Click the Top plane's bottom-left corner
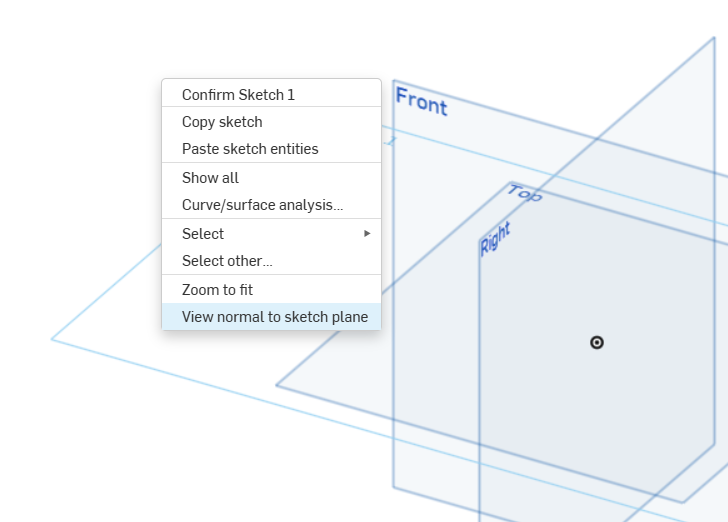This screenshot has height=522, width=728. 277,385
